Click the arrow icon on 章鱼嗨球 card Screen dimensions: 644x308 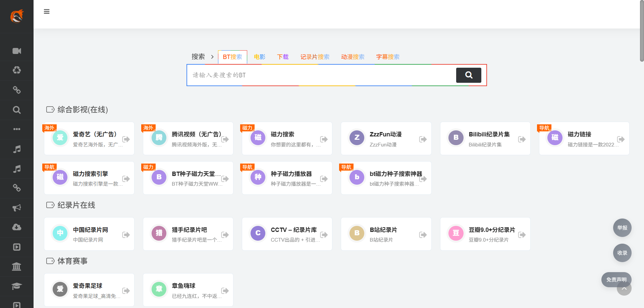click(x=225, y=291)
